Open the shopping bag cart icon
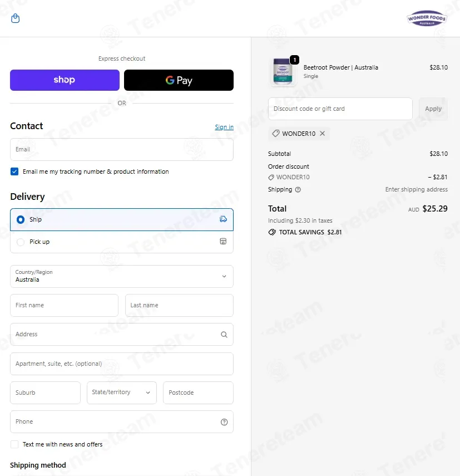This screenshot has height=476, width=460. [15, 18]
